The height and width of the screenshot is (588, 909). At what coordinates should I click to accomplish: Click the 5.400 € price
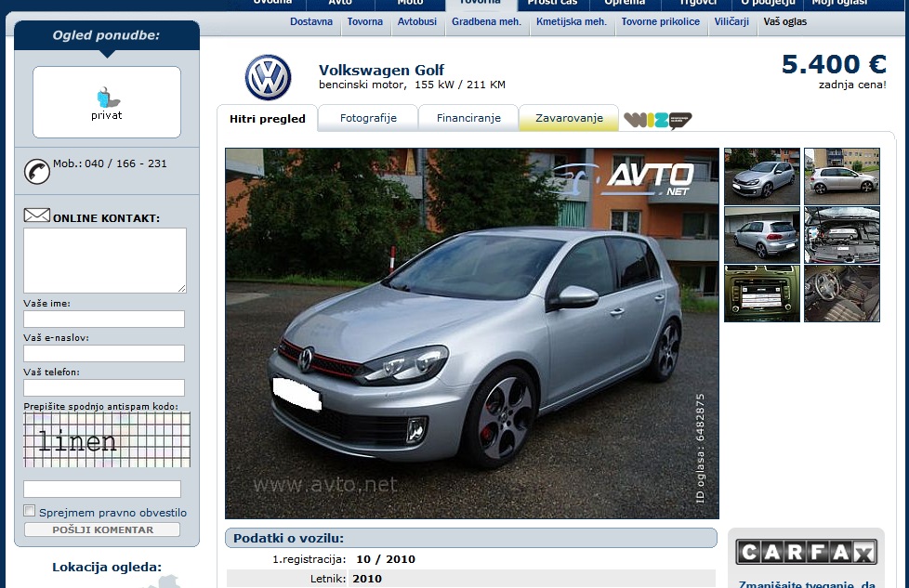tap(834, 64)
